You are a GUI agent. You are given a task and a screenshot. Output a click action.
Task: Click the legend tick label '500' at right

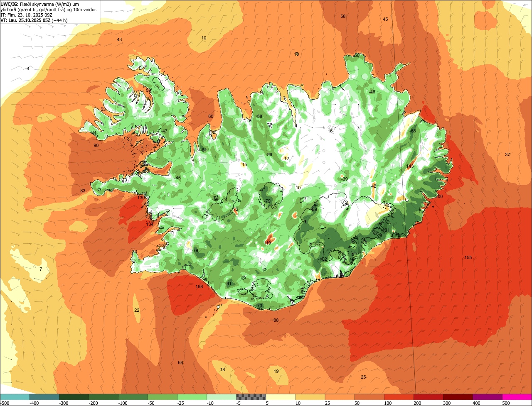click(x=506, y=403)
